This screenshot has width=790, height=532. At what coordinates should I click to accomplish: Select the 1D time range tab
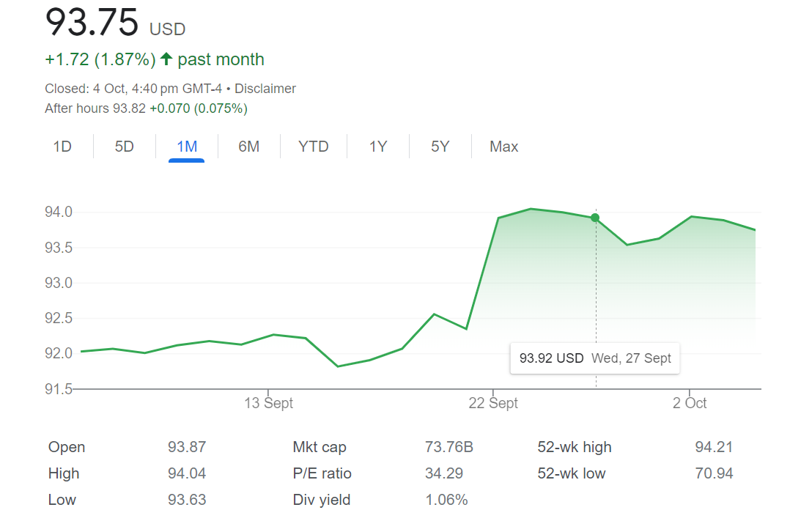[x=62, y=147]
